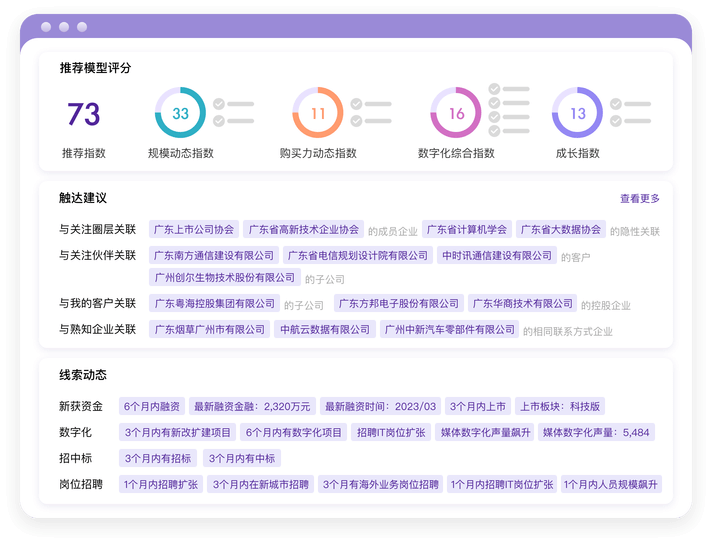Image resolution: width=712 pixels, height=544 pixels.
Task: Click the 与熟知企业关联 row label
Action: (97, 329)
